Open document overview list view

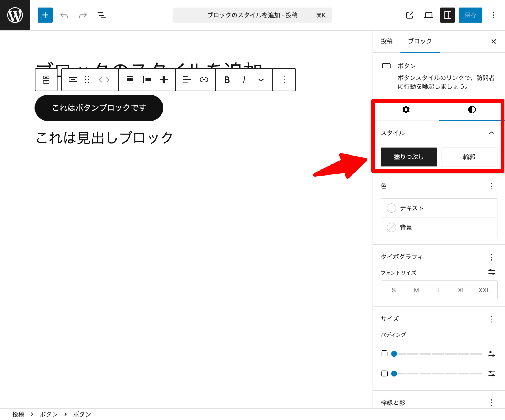(x=102, y=15)
